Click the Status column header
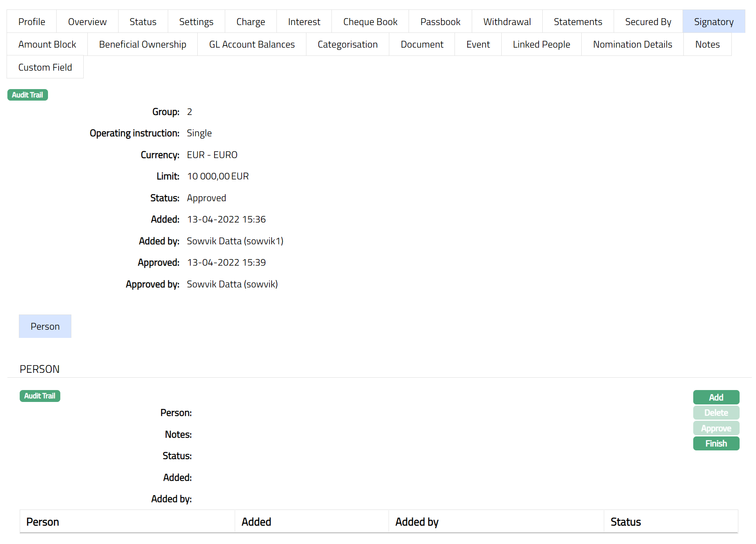This screenshot has height=544, width=756. (625, 522)
